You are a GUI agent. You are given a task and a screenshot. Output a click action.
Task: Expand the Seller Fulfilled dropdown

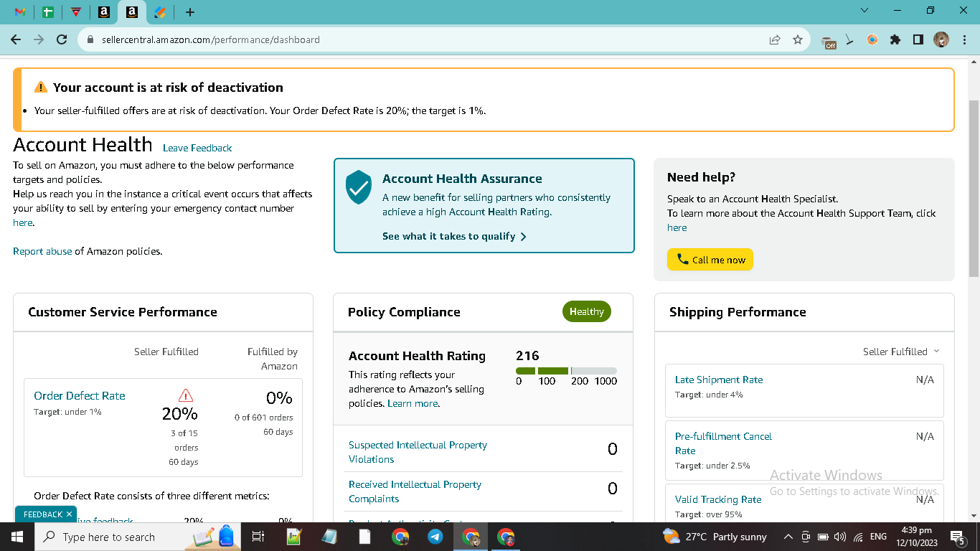tap(901, 352)
